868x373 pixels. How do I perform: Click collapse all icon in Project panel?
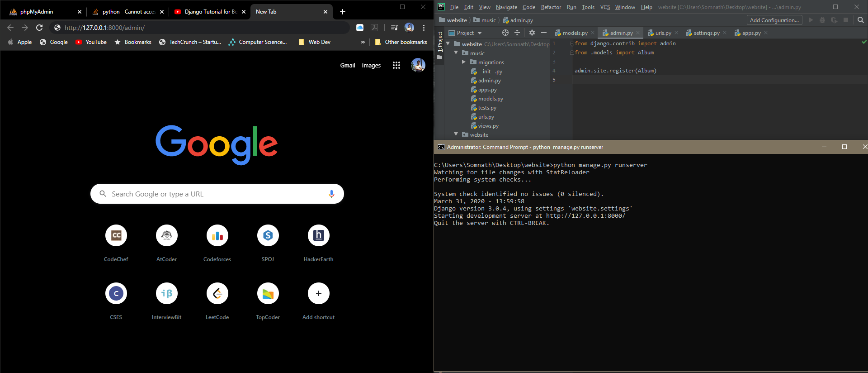tap(517, 33)
